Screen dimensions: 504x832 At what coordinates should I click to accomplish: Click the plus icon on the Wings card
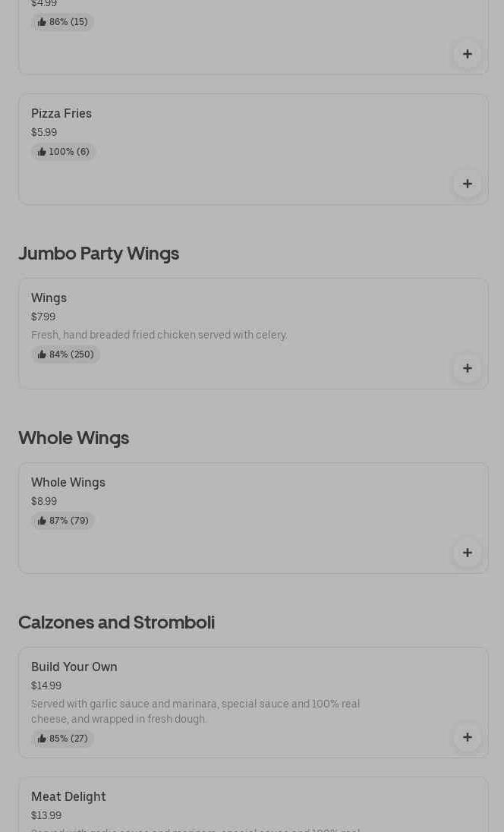pos(467,368)
